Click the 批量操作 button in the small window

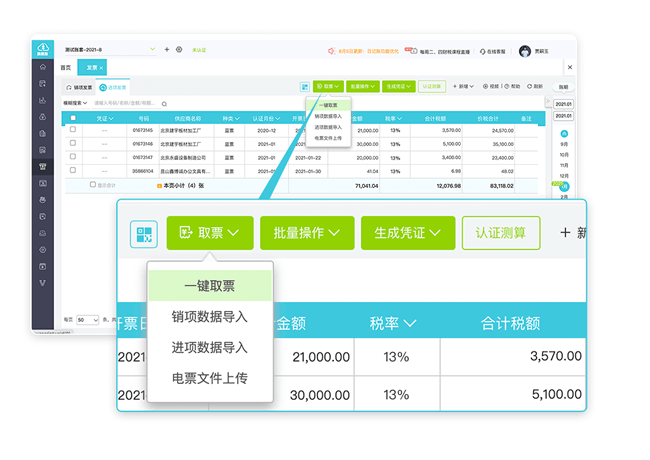point(363,86)
